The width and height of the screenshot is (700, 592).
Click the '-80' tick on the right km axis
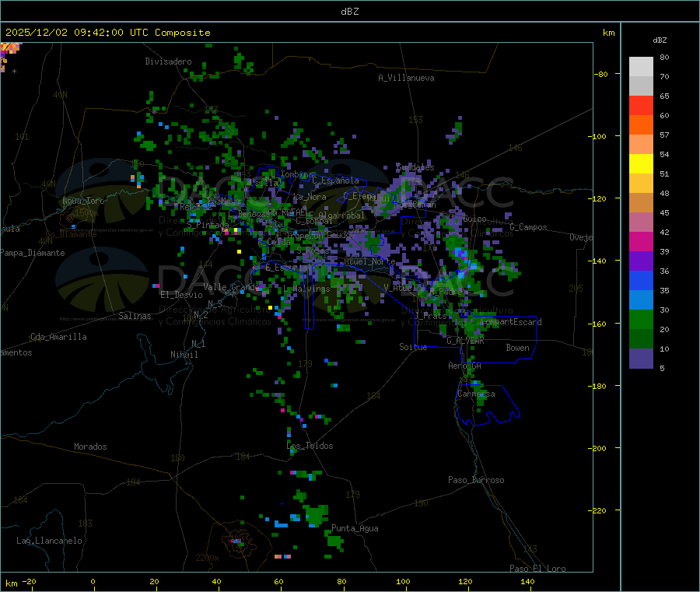click(x=601, y=74)
